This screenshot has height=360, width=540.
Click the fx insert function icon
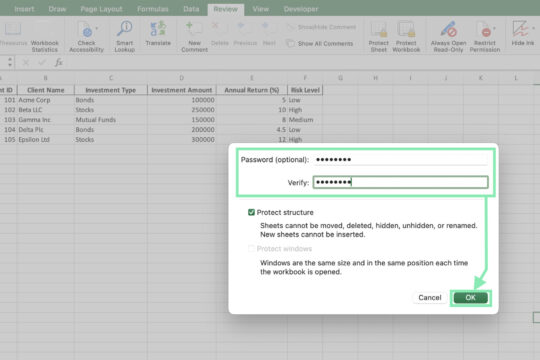59,62
